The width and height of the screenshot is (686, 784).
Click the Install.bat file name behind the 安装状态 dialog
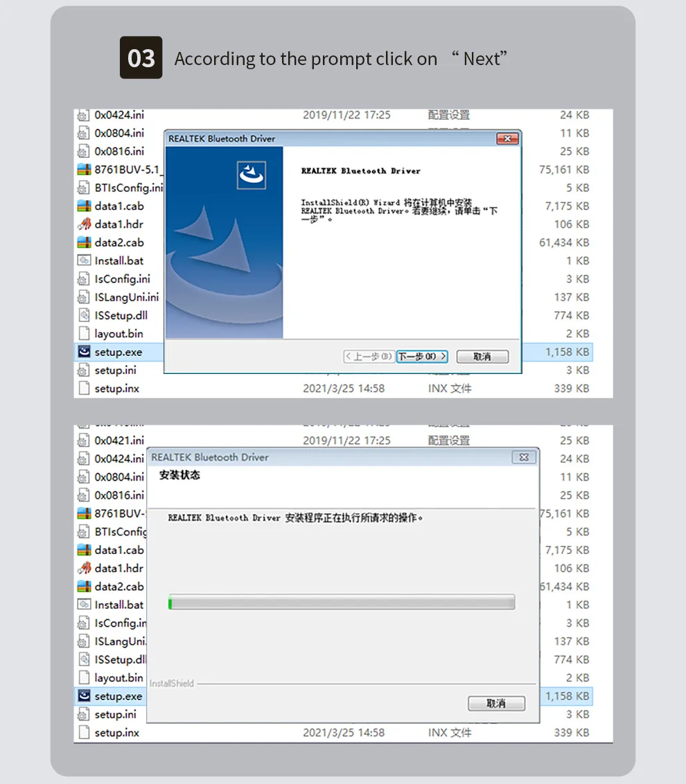coord(119,605)
